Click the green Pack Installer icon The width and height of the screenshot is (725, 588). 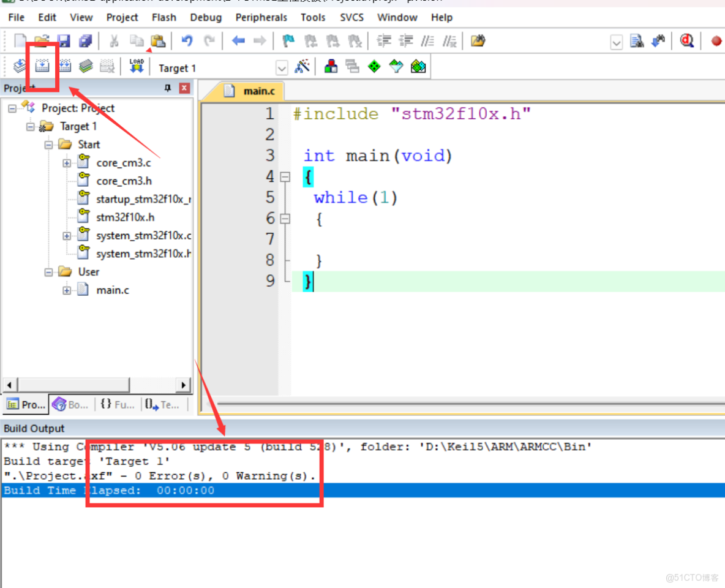click(374, 67)
